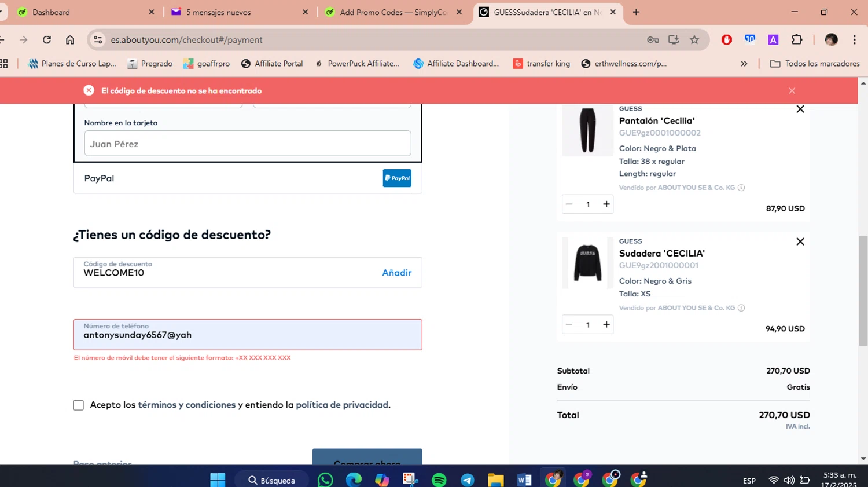
Task: Open the red Opera-style extension icon
Action: [x=727, y=40]
